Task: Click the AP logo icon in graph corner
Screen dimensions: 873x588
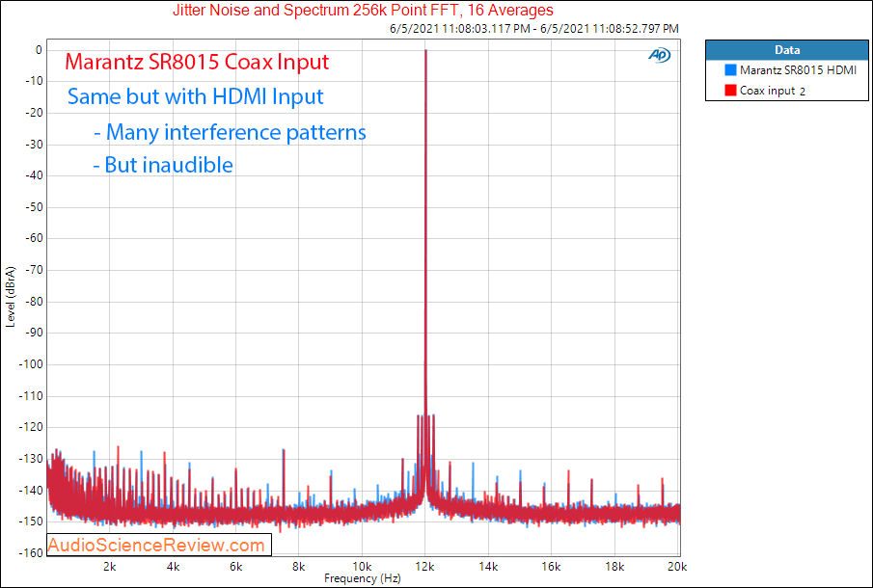Action: [659, 55]
